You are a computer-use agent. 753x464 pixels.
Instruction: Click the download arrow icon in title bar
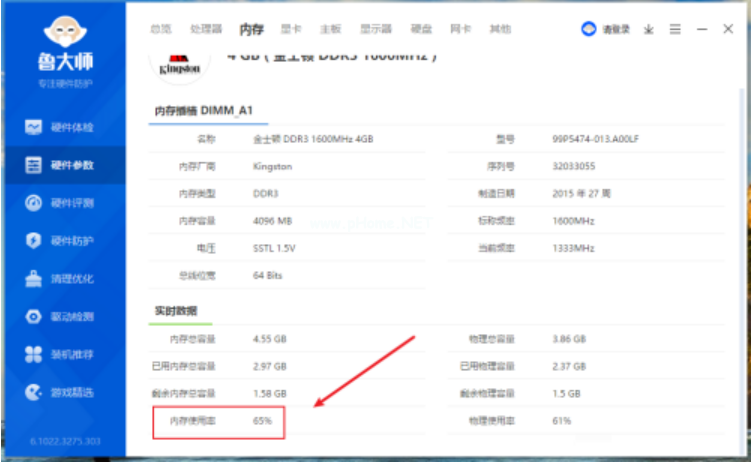pyautogui.click(x=649, y=30)
